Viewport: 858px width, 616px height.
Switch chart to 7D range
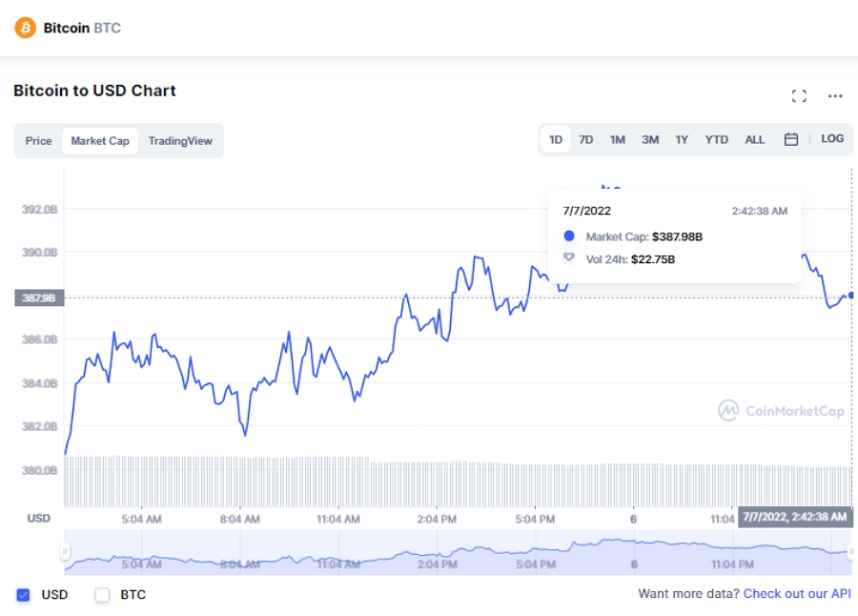click(586, 139)
